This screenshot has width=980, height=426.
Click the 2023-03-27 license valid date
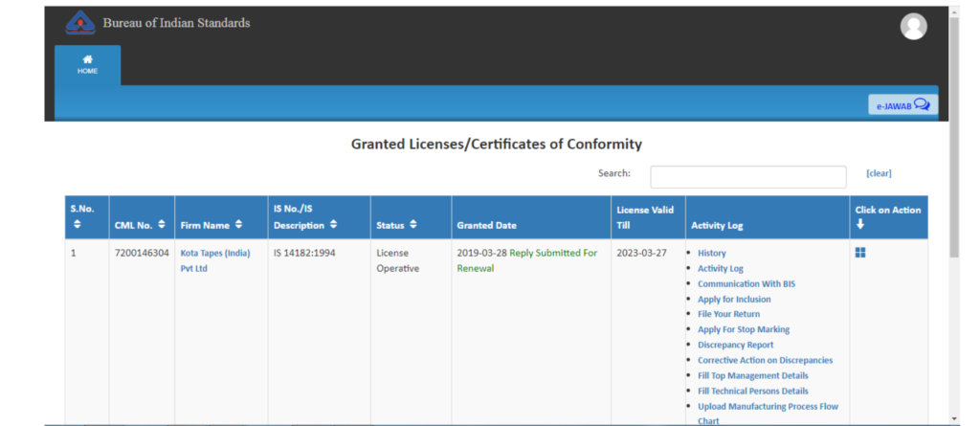click(641, 254)
